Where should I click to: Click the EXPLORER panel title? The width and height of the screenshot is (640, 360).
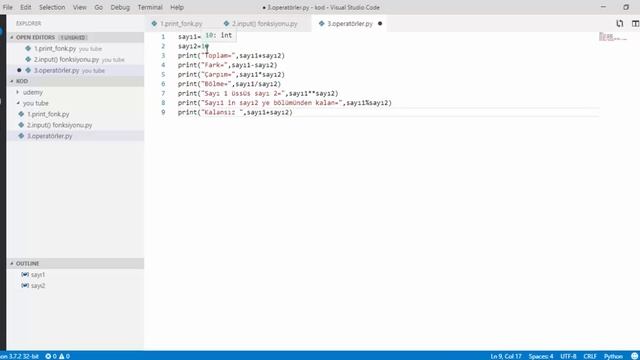pos(29,24)
